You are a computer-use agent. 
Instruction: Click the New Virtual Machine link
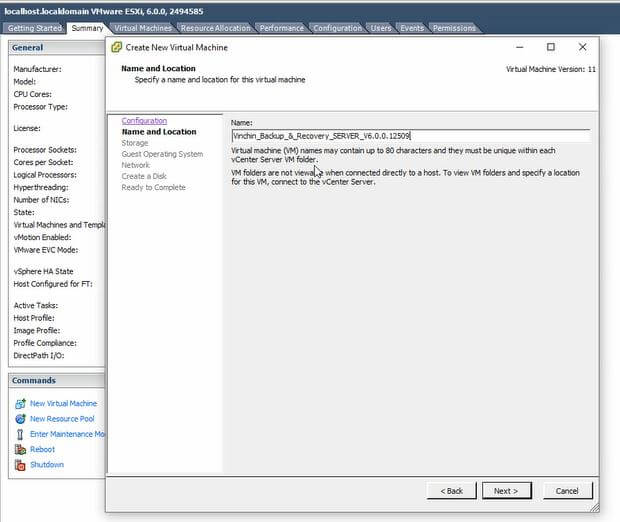64,403
